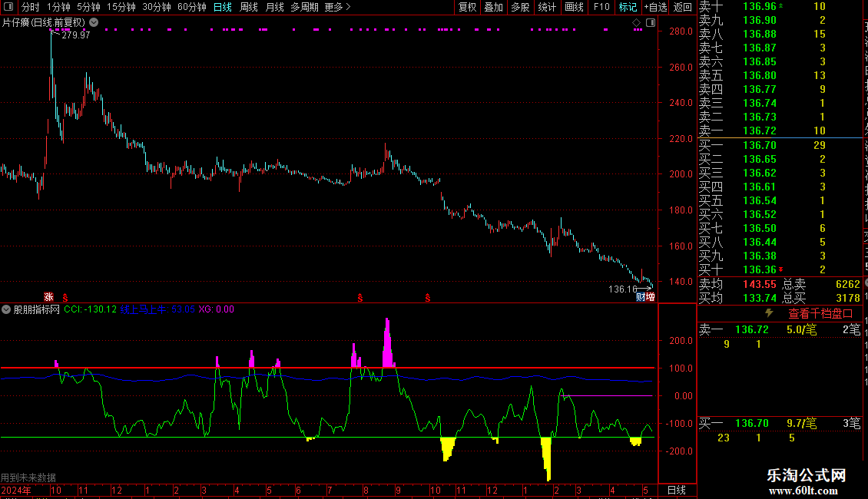The image size is (868, 499).
Task: Click the S marker near August
Action: (x=360, y=298)
